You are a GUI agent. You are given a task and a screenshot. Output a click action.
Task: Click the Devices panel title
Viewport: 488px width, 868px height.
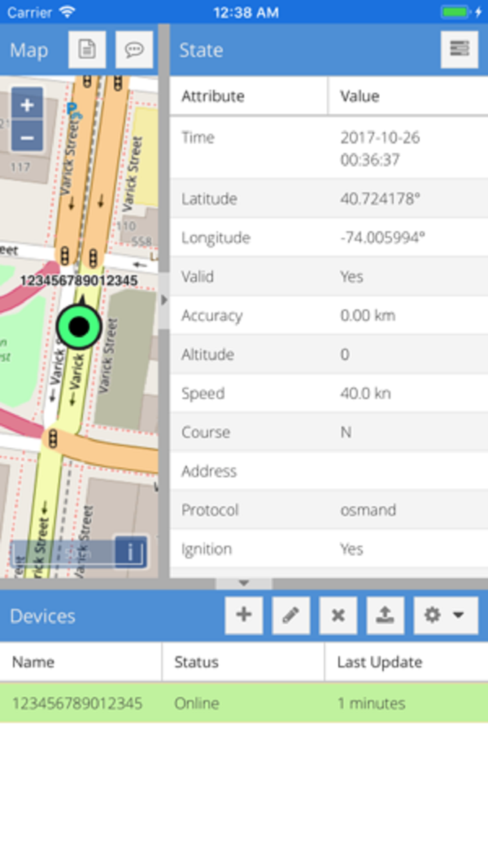click(x=42, y=616)
